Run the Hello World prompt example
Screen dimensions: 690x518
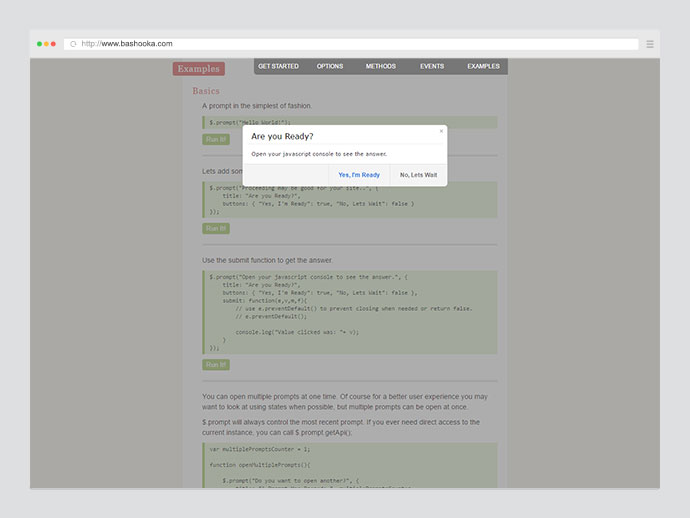click(216, 140)
